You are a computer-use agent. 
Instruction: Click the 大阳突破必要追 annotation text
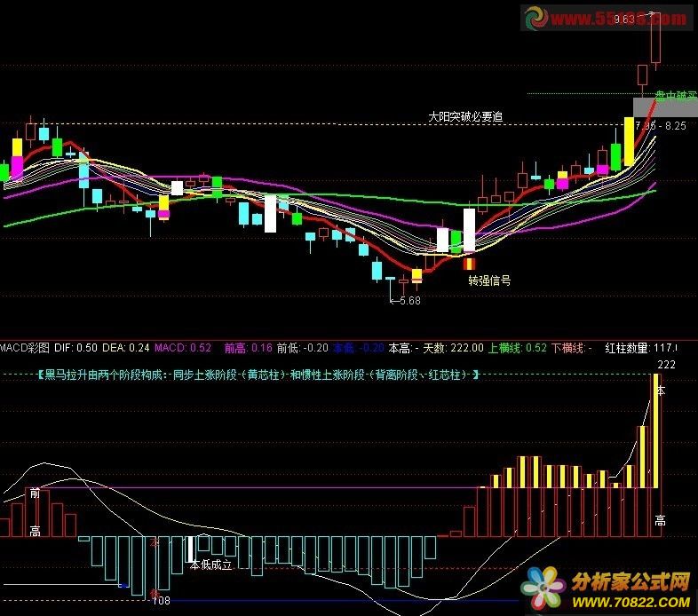pos(465,116)
